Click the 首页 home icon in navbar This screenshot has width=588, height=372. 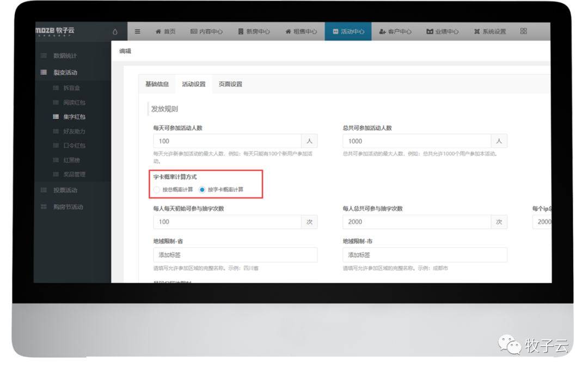[x=158, y=32]
